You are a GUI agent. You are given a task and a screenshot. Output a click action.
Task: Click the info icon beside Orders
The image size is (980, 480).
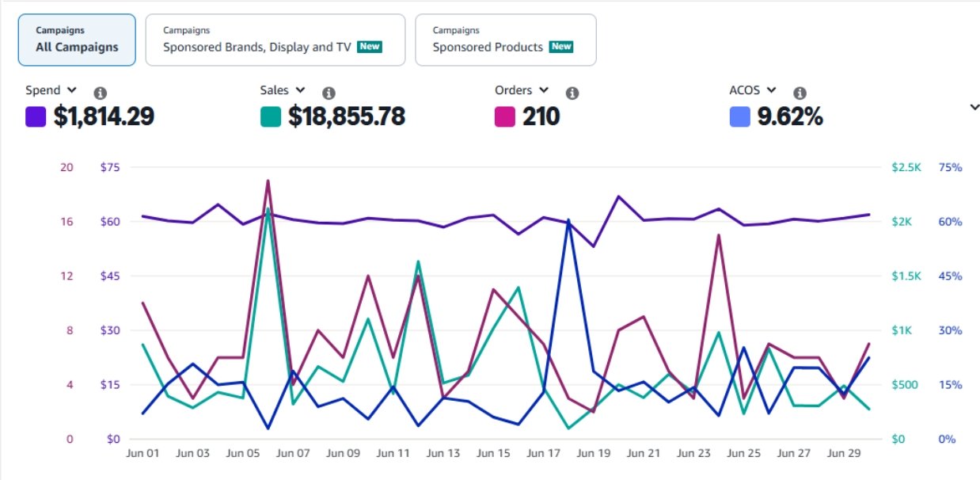[572, 93]
